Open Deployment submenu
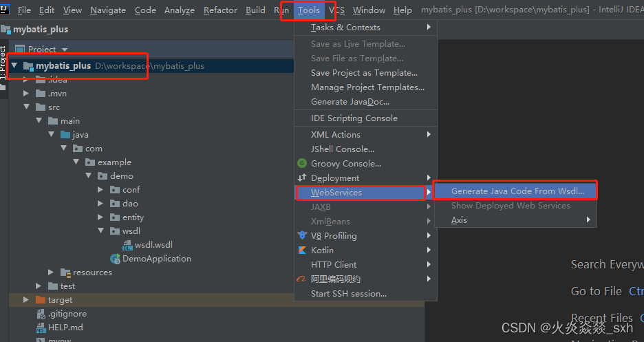644x342 pixels. coord(365,178)
